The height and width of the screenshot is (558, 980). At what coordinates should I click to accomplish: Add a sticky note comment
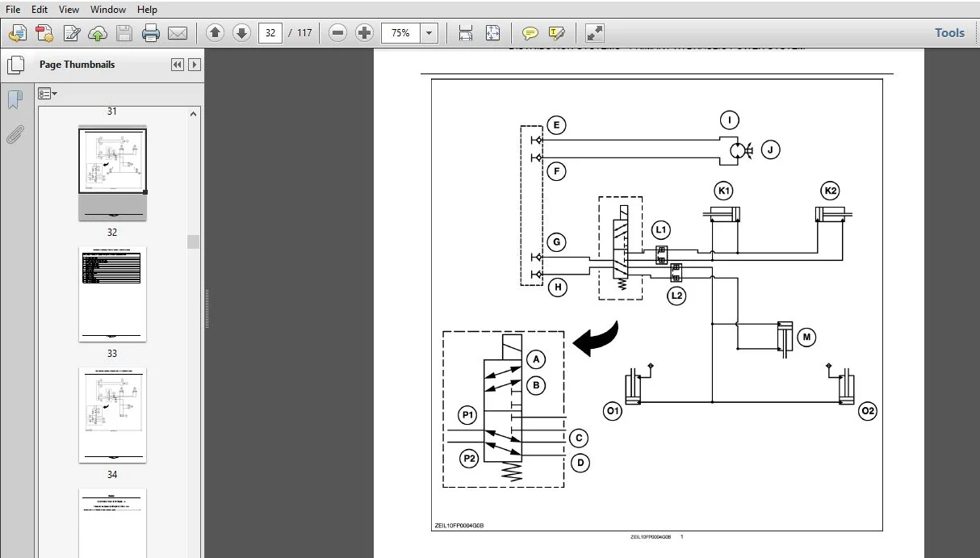click(x=530, y=33)
